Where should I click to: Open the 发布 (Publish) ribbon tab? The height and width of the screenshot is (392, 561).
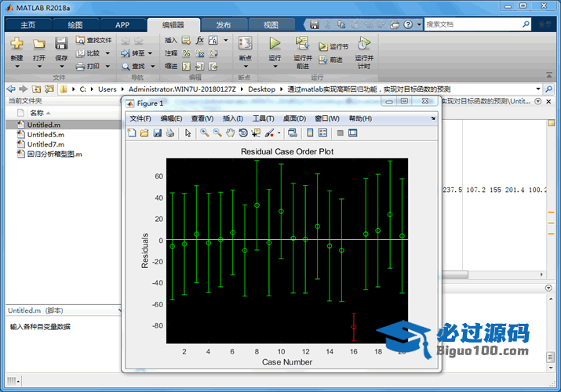pyautogui.click(x=224, y=25)
